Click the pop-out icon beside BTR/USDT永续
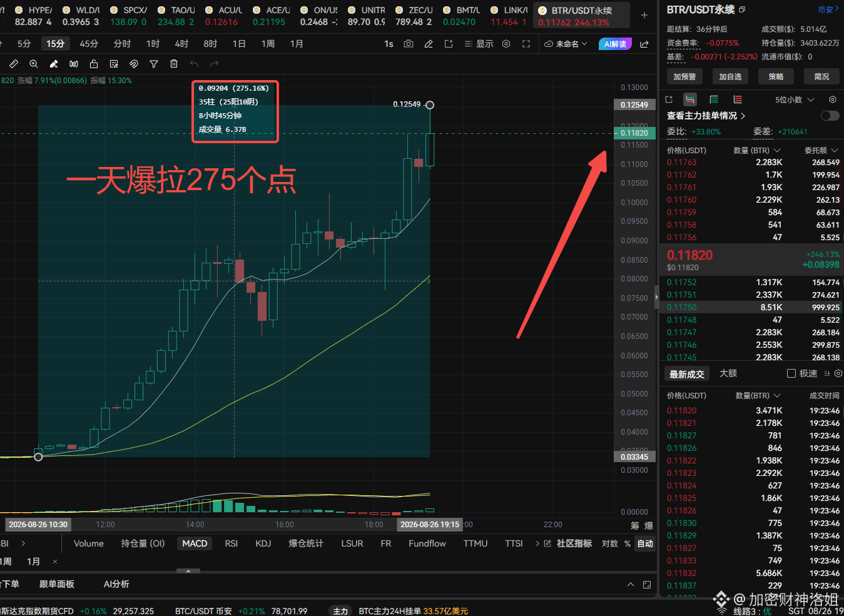Screen dimensions: 844x616 point(742,9)
